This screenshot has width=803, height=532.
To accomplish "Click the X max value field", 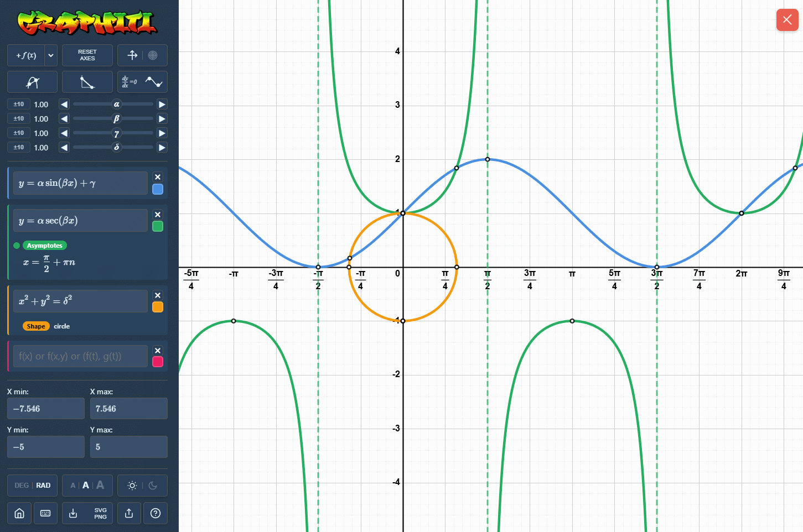I will coord(129,409).
